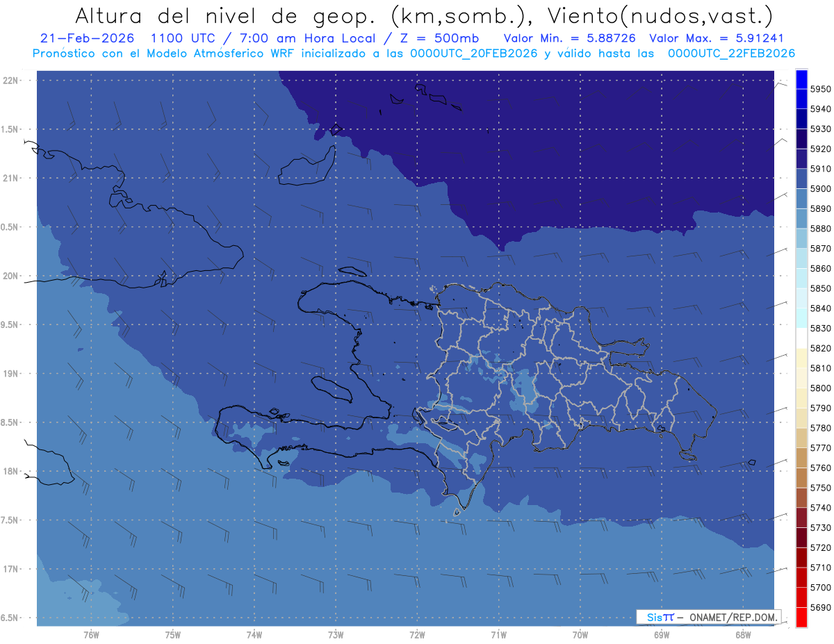
Task: Click the 'ONAMET/REP.DOM.' credit label
Action: [x=734, y=617]
